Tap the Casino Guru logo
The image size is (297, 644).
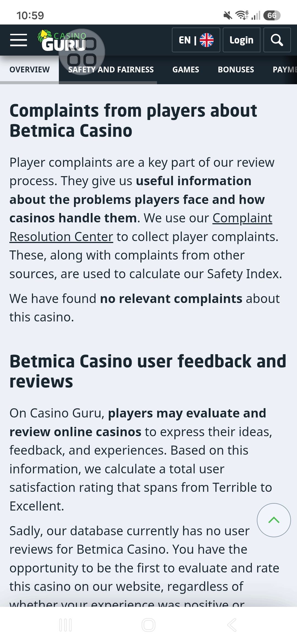(x=62, y=40)
